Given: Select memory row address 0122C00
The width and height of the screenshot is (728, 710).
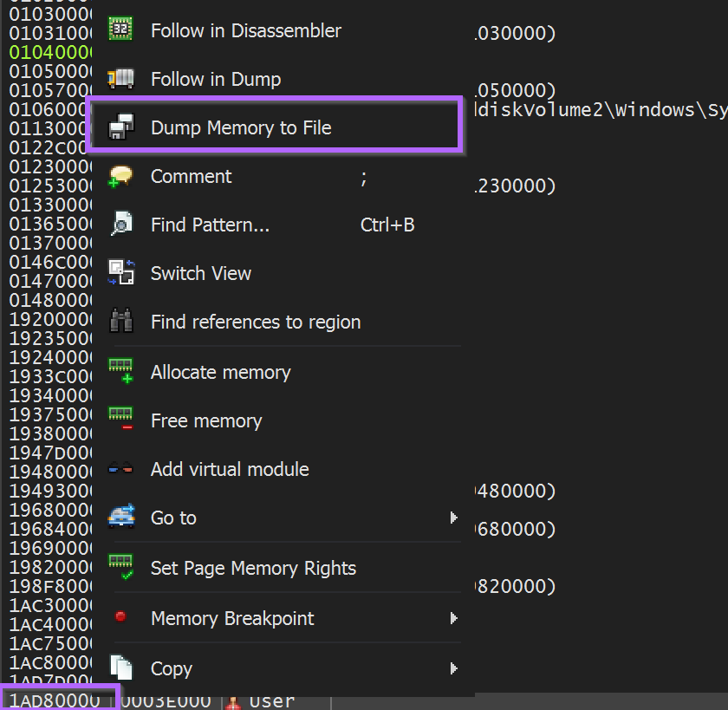Looking at the screenshot, I should click(48, 147).
